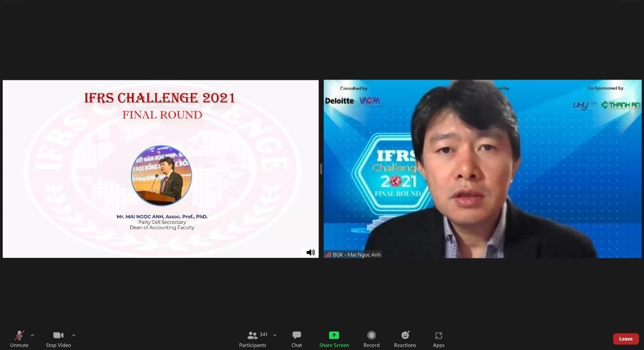The height and width of the screenshot is (350, 644).
Task: Click the green Share Screen icon
Action: coord(334,335)
